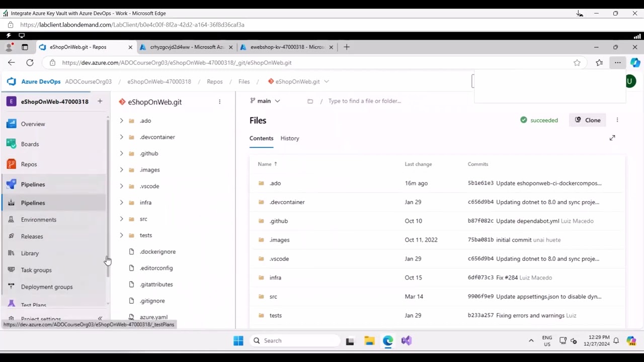644x362 pixels.
Task: Switch to crhyzgcvjd2d4ww Azure browser tab
Action: pyautogui.click(x=186, y=47)
